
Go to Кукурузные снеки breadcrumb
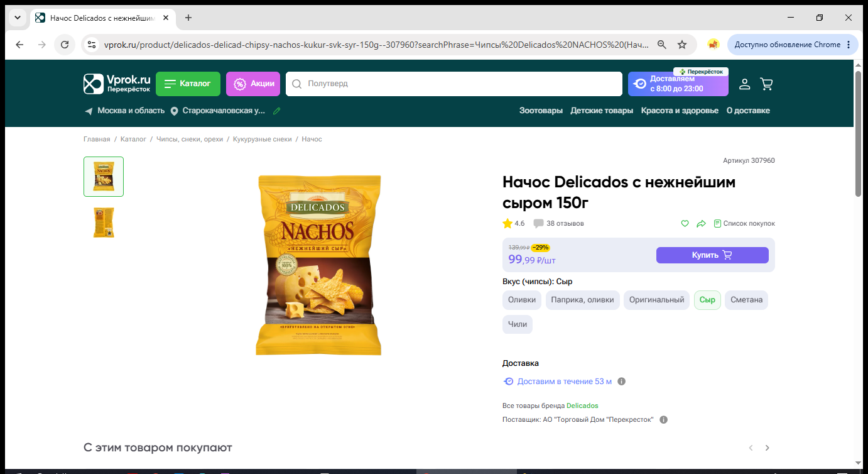coord(263,139)
